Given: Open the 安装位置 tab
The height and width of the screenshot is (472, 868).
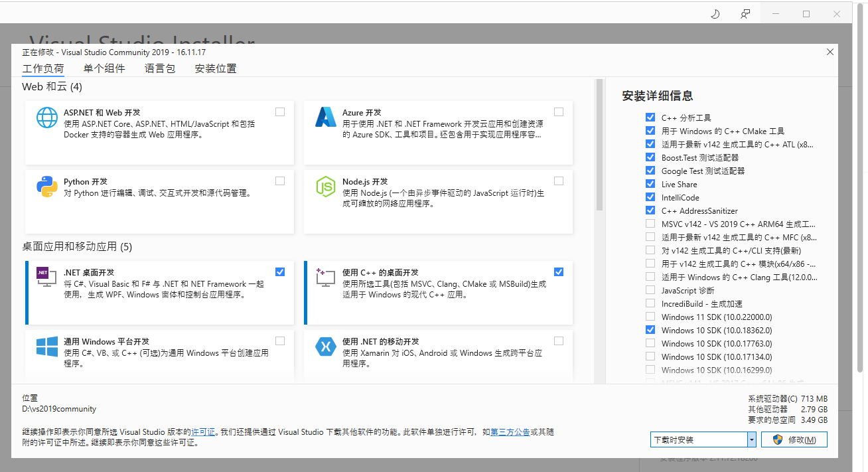Looking at the screenshot, I should [x=216, y=68].
